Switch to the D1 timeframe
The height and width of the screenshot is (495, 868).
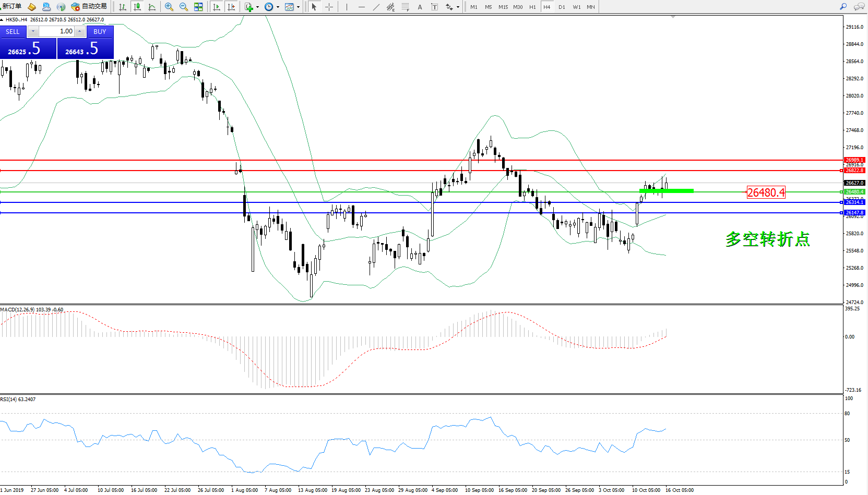coord(562,7)
